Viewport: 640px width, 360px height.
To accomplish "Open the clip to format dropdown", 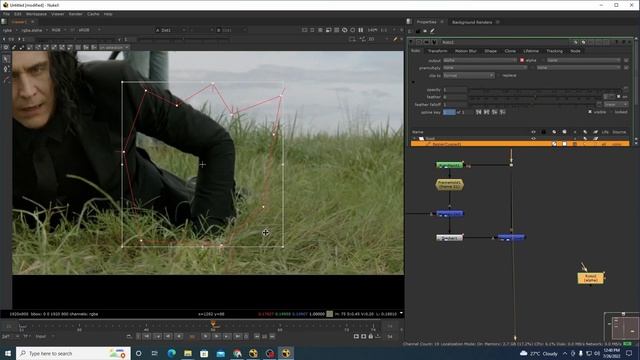I will click(469, 76).
